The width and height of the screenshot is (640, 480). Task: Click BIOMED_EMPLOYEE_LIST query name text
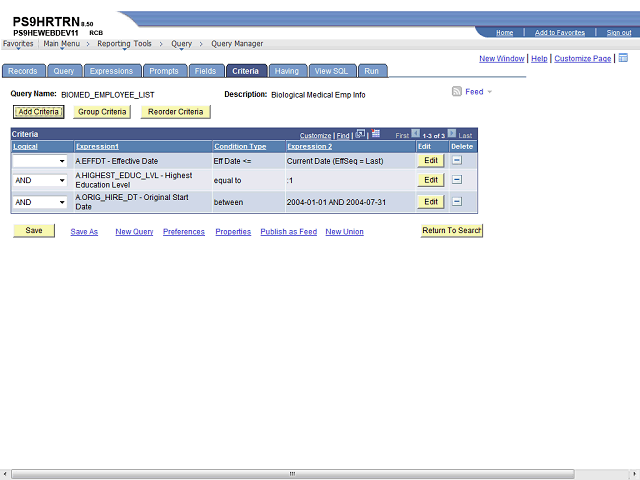click(x=108, y=95)
